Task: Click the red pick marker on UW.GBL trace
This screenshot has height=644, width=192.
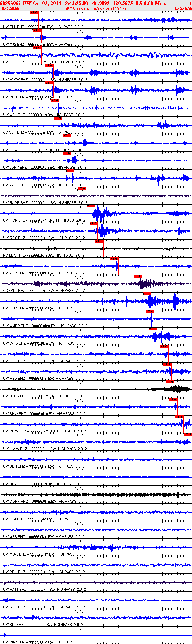Action: [x=55, y=100]
